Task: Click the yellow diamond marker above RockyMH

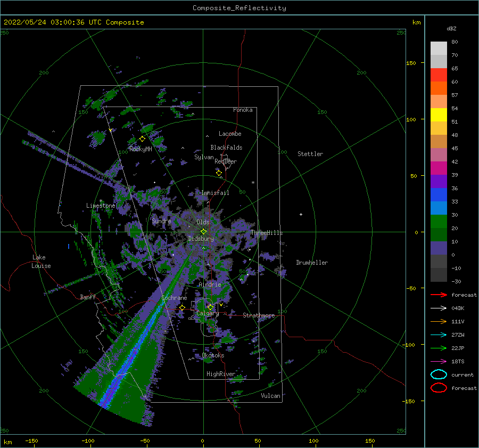Action: pos(142,139)
